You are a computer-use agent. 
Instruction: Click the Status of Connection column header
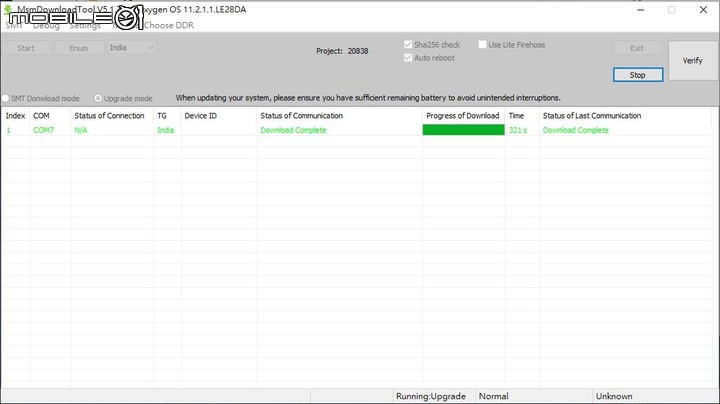(112, 116)
